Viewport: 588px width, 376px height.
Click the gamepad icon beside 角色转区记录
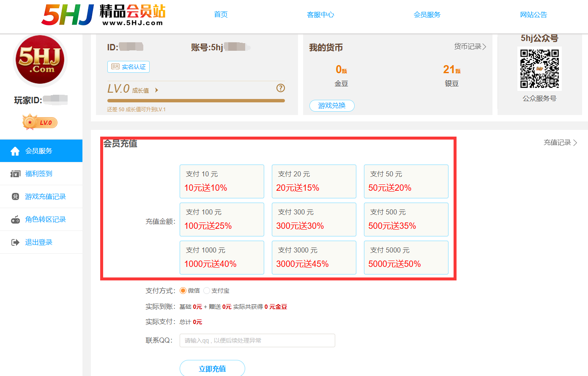point(16,220)
